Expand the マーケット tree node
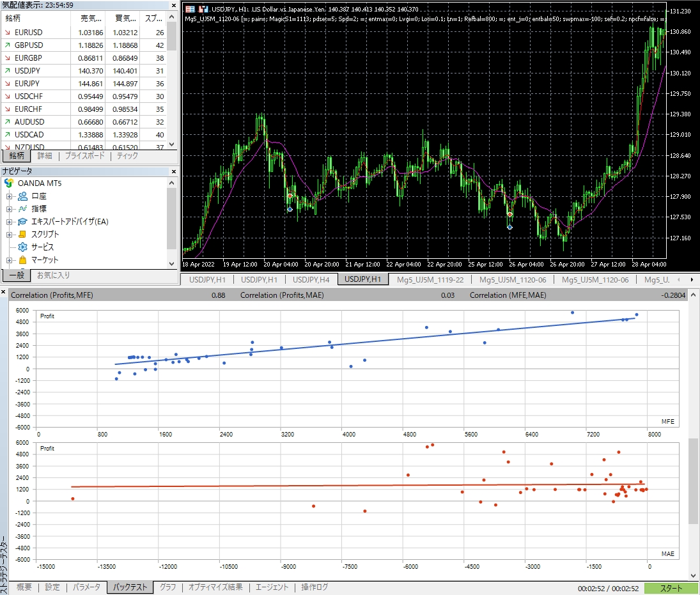 coord(9,259)
